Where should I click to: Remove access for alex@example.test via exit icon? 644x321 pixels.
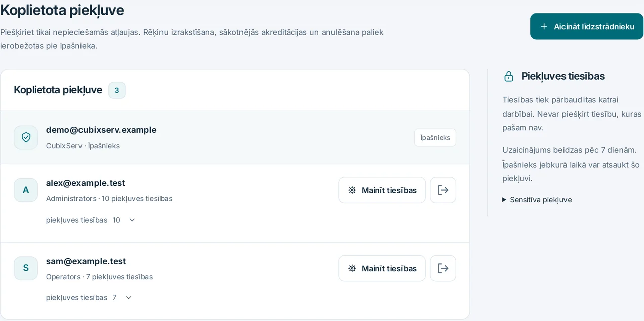(x=443, y=190)
